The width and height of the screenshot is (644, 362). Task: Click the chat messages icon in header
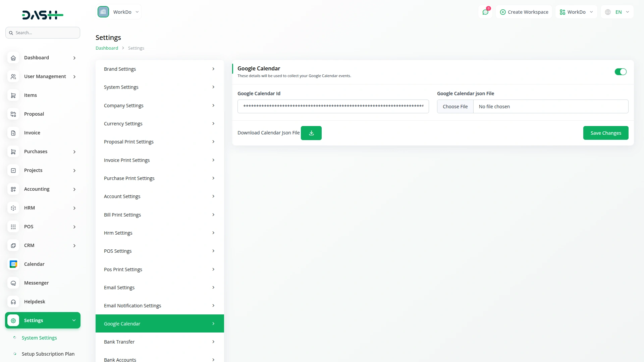click(x=485, y=12)
